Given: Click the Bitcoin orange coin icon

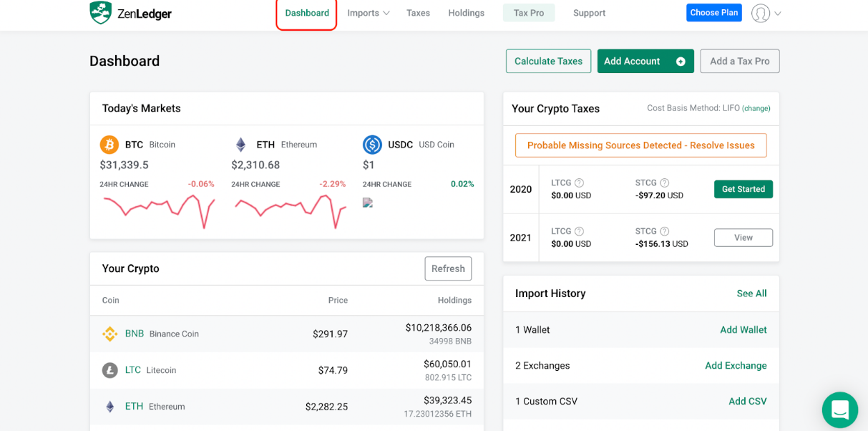Looking at the screenshot, I should (109, 145).
